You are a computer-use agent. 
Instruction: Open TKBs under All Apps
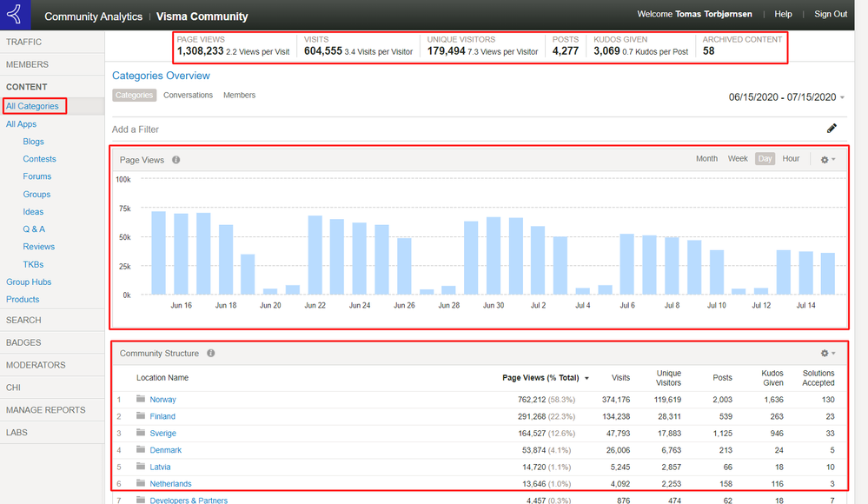coord(33,265)
